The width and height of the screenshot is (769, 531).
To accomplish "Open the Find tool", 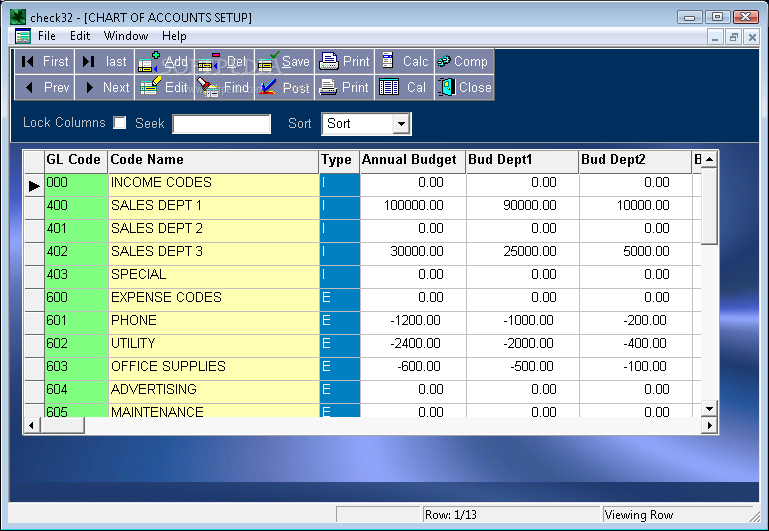I will (224, 88).
